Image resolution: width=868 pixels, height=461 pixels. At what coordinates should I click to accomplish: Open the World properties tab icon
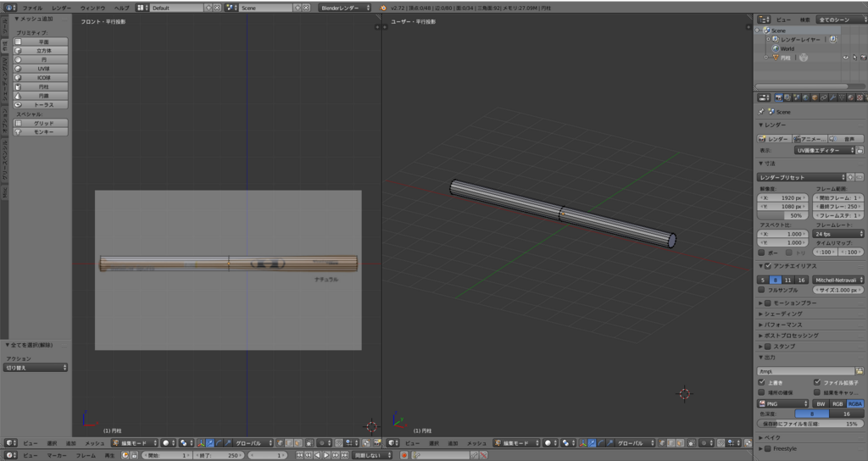pyautogui.click(x=805, y=98)
